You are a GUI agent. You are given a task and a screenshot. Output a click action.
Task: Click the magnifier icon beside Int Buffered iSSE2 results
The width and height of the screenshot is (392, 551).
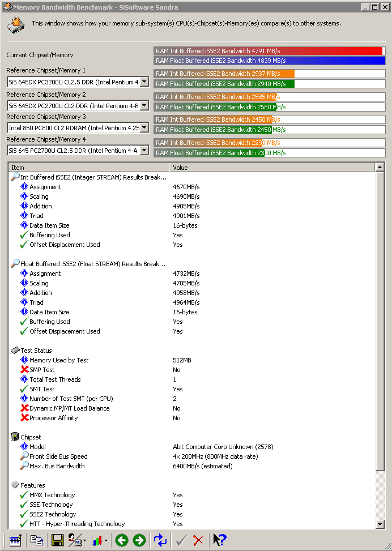point(15,177)
